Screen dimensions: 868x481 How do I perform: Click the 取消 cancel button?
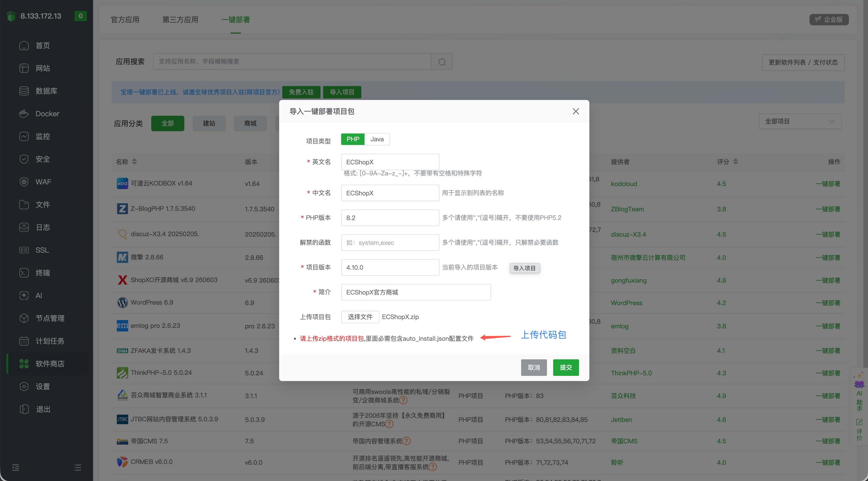pos(534,368)
